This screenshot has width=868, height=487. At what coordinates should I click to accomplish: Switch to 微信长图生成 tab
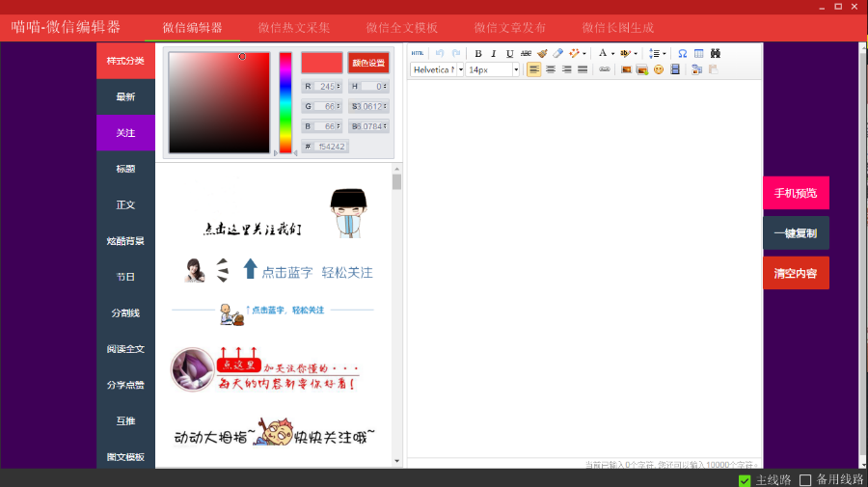[x=618, y=28]
